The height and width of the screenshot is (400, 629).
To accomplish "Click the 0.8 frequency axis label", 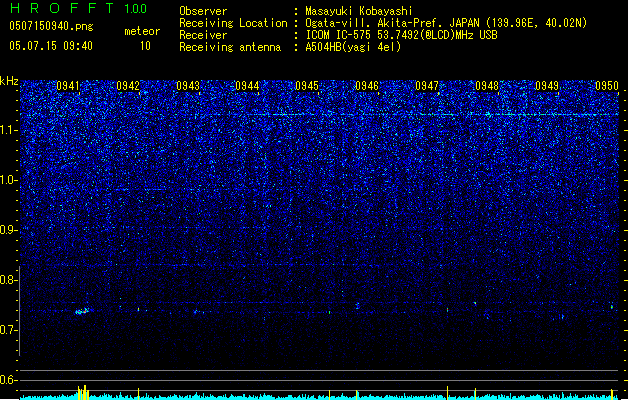I will click(x=9, y=280).
